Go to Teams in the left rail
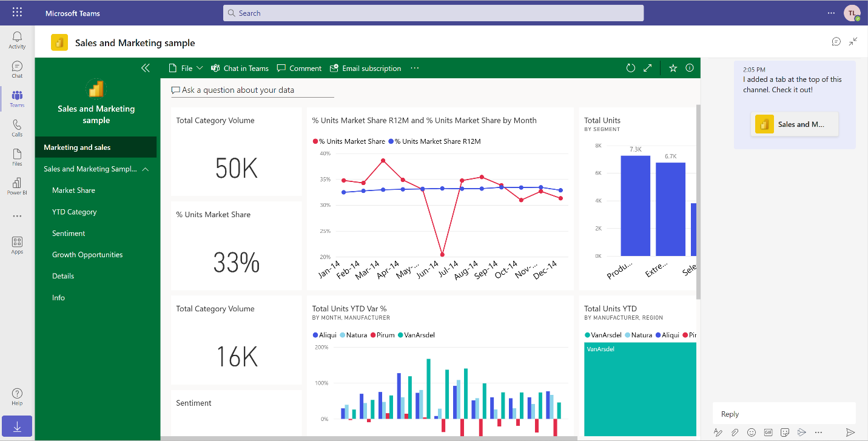The image size is (868, 441). coord(17,99)
